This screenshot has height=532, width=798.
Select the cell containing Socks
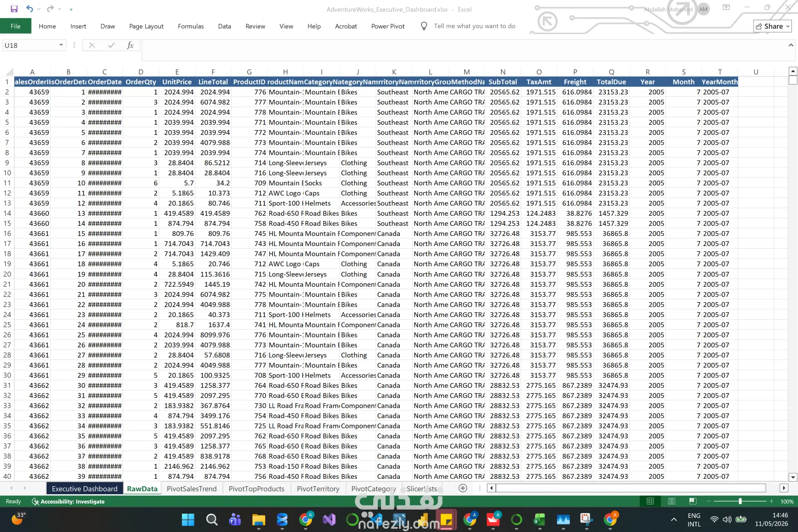point(321,183)
